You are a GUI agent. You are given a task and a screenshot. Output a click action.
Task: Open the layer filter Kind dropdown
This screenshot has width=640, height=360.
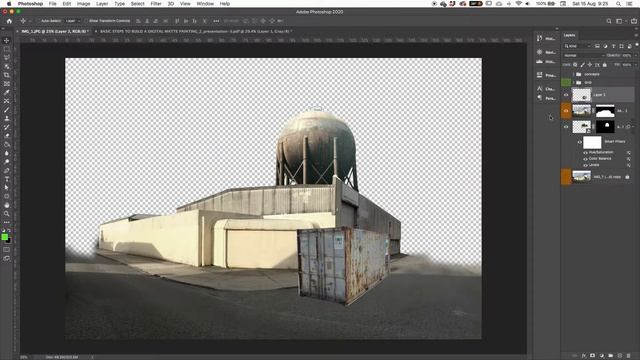(577, 46)
